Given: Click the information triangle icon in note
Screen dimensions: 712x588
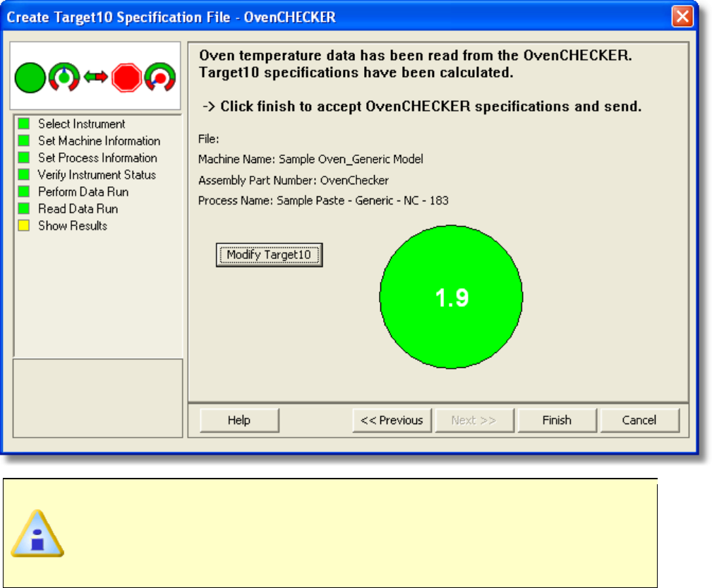Looking at the screenshot, I should click(x=37, y=534).
